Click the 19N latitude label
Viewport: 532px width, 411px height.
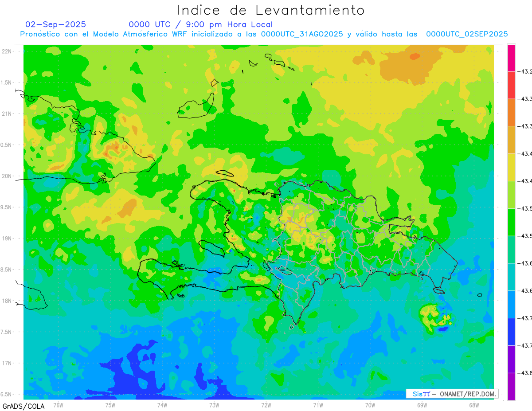[8, 239]
